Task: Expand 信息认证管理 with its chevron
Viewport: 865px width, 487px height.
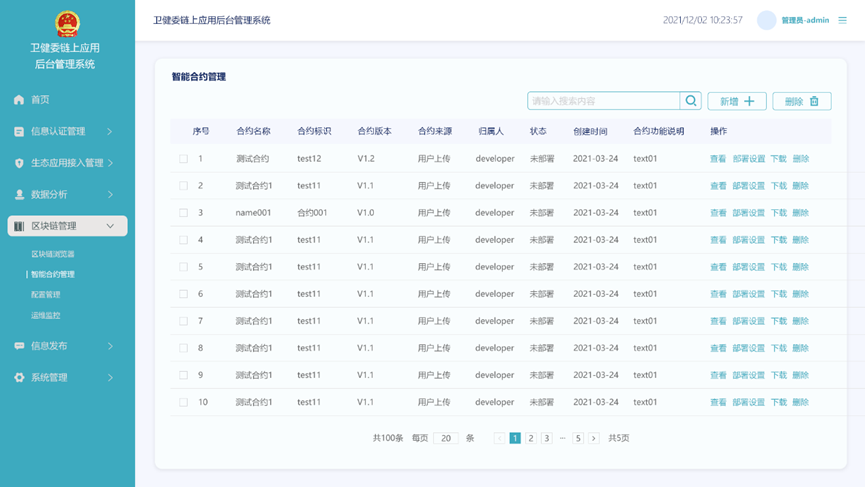Action: [x=110, y=131]
